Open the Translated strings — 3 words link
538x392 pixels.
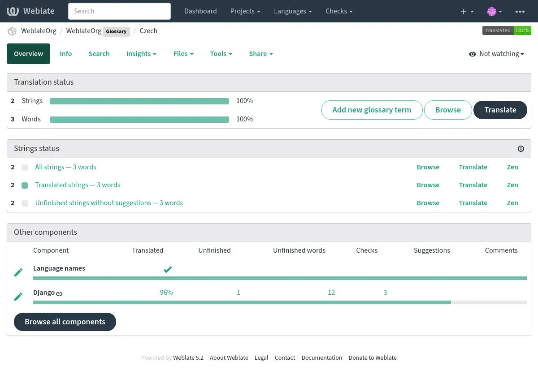(x=78, y=185)
